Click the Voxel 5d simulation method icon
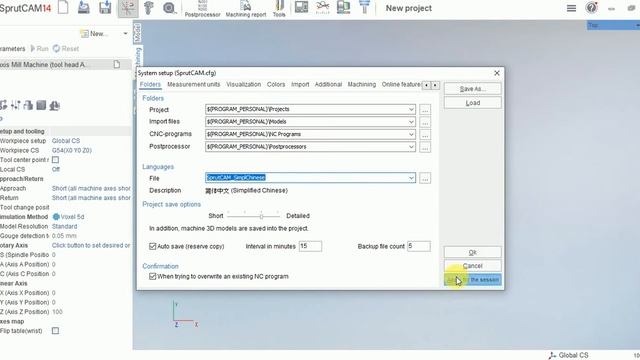The height and width of the screenshot is (360, 640). pos(56,217)
